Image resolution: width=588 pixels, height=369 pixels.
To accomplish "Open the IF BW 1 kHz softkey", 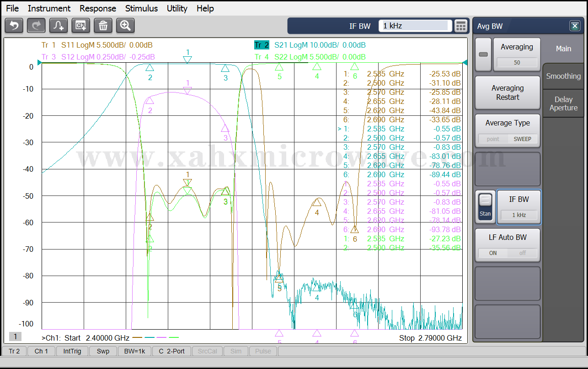I will (x=519, y=207).
